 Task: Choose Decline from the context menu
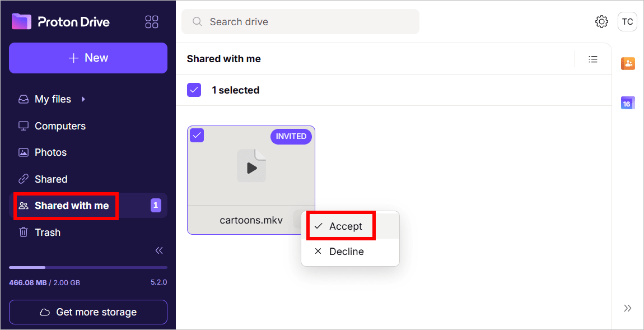350,252
